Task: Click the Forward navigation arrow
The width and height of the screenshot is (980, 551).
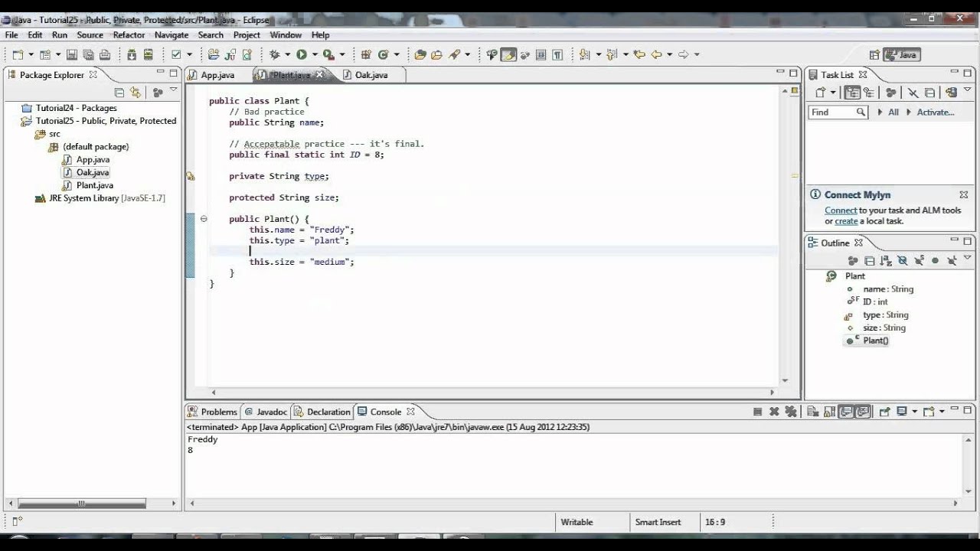Action: (684, 54)
